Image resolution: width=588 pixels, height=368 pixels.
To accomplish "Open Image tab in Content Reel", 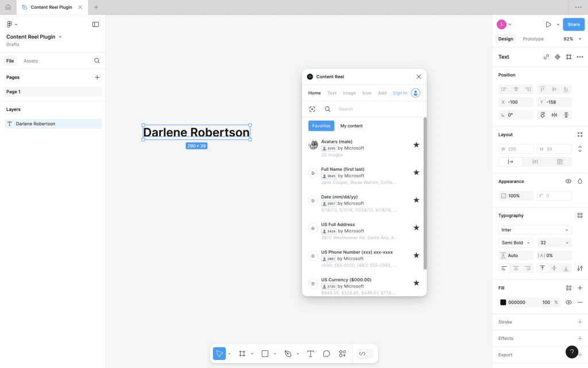I will 349,93.
